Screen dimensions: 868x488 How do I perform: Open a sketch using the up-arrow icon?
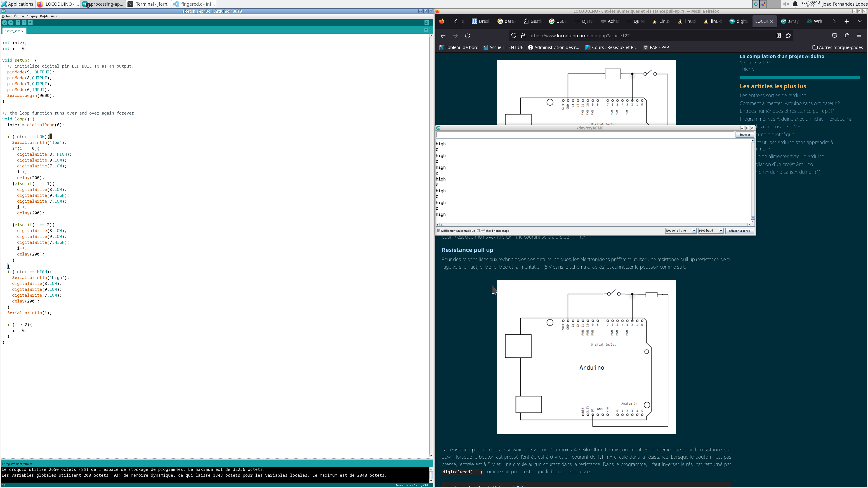pyautogui.click(x=24, y=23)
